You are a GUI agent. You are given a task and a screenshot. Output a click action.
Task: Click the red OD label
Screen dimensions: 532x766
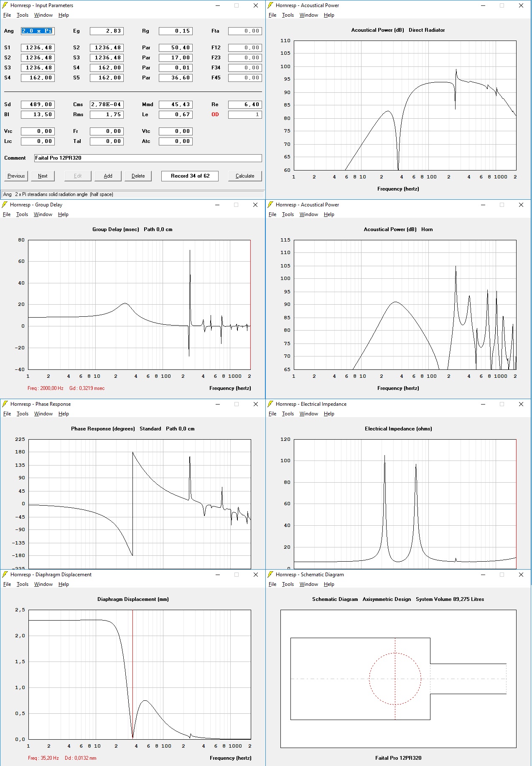tap(215, 115)
